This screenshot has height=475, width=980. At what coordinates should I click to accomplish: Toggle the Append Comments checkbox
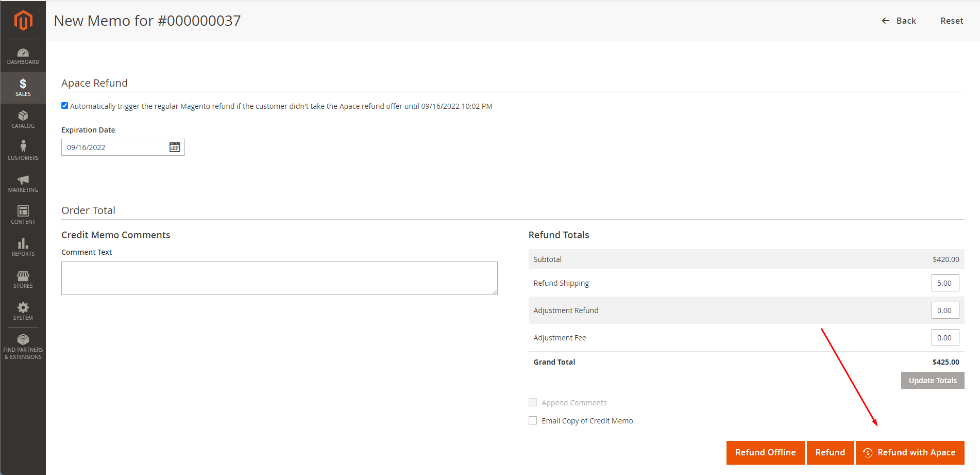tap(533, 402)
